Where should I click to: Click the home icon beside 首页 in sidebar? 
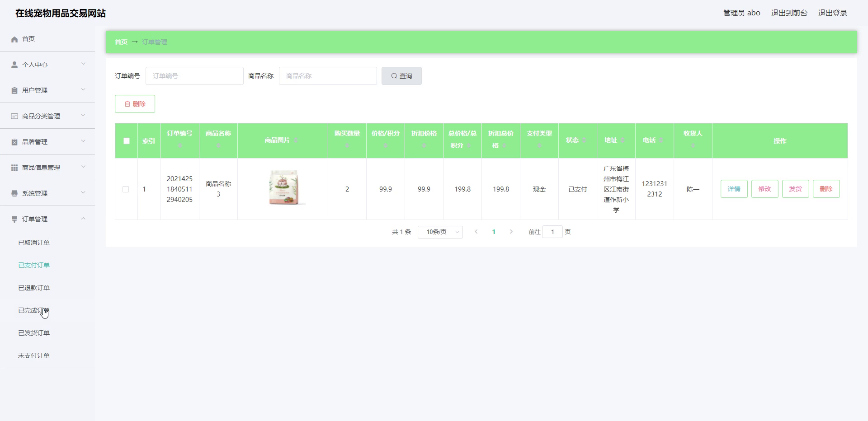pyautogui.click(x=14, y=39)
